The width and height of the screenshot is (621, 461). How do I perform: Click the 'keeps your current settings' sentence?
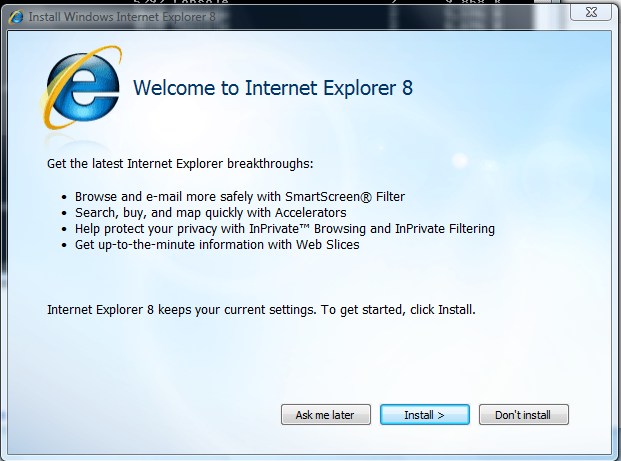pos(261,310)
